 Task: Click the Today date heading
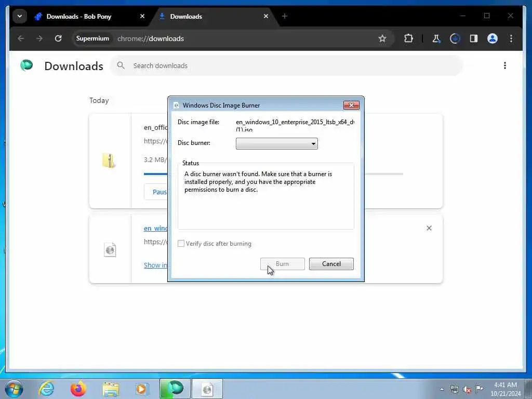[99, 100]
